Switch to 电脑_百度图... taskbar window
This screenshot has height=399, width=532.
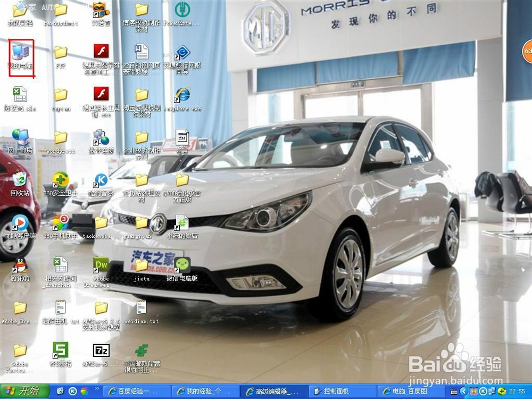pos(411,392)
